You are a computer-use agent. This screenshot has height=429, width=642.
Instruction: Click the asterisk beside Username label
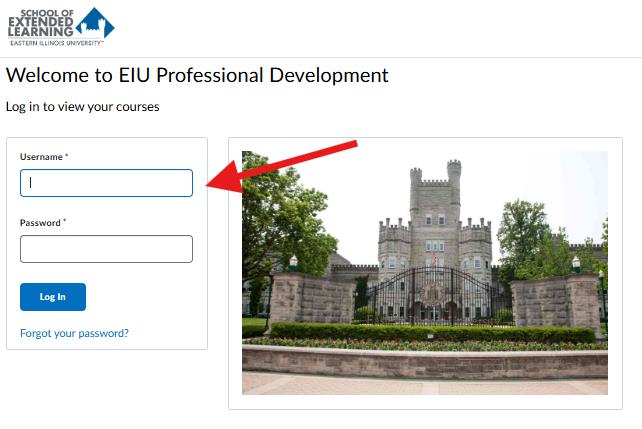coord(66,155)
